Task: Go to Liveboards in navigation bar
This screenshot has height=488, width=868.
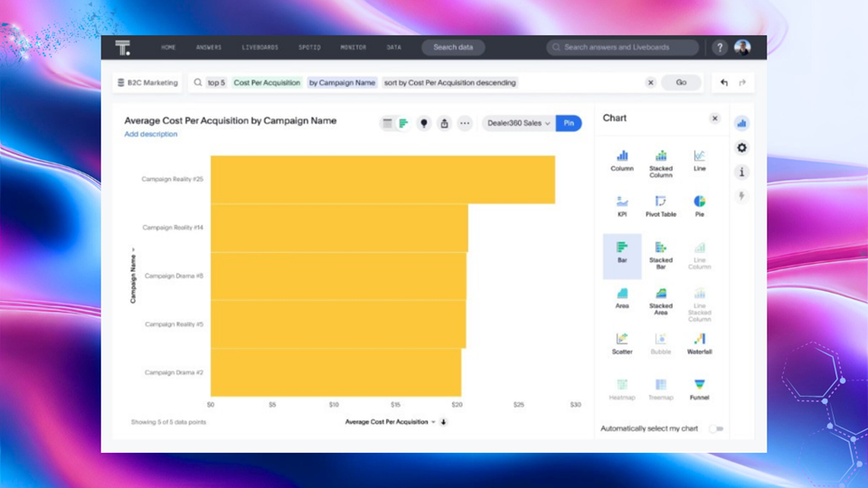Action: pyautogui.click(x=260, y=47)
